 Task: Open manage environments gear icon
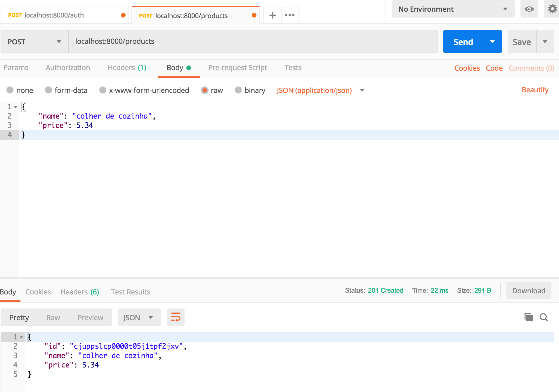[552, 9]
